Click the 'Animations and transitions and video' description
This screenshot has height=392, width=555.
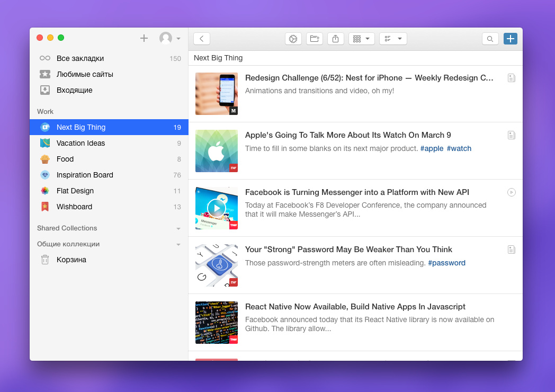[x=320, y=91]
